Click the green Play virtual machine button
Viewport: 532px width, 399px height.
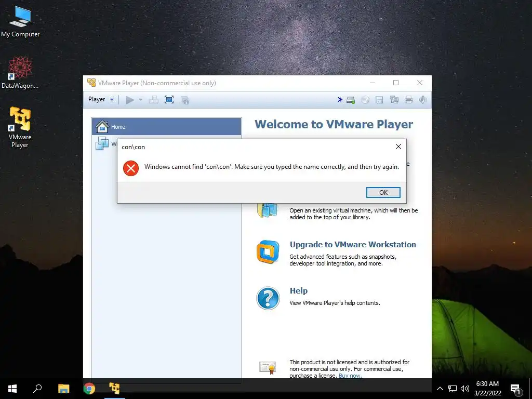point(129,100)
